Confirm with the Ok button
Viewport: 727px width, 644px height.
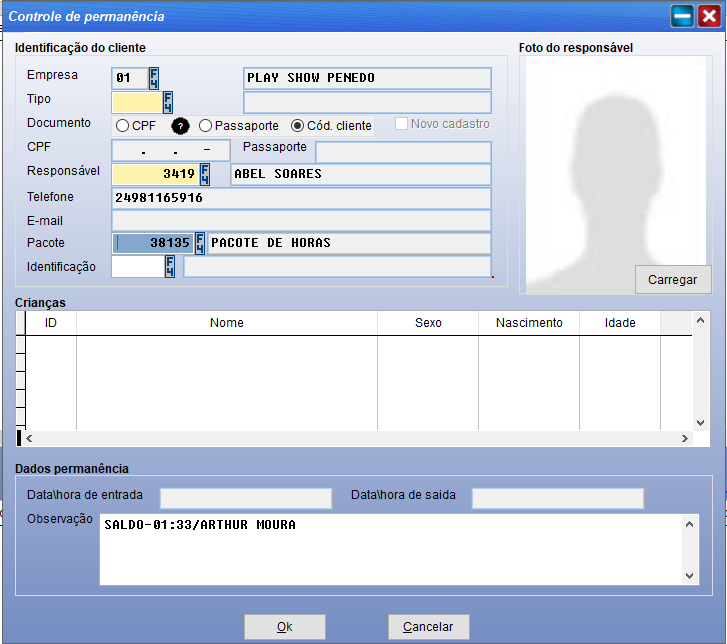[285, 627]
